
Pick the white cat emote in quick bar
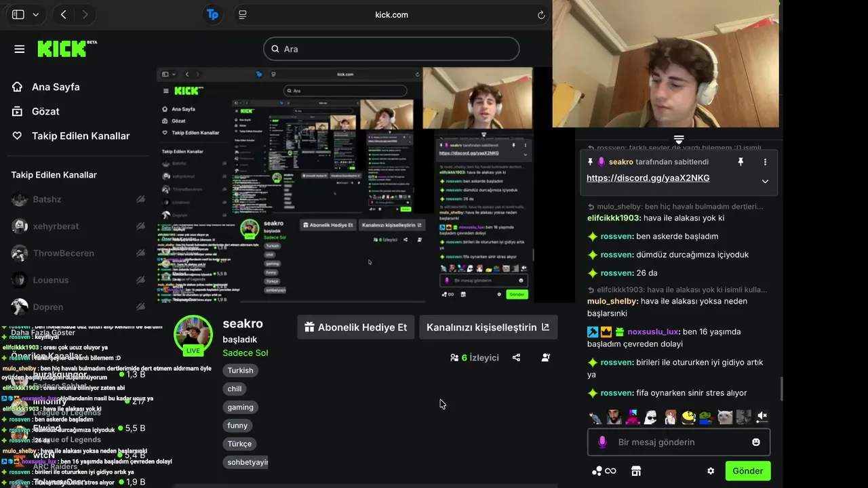[725, 417]
